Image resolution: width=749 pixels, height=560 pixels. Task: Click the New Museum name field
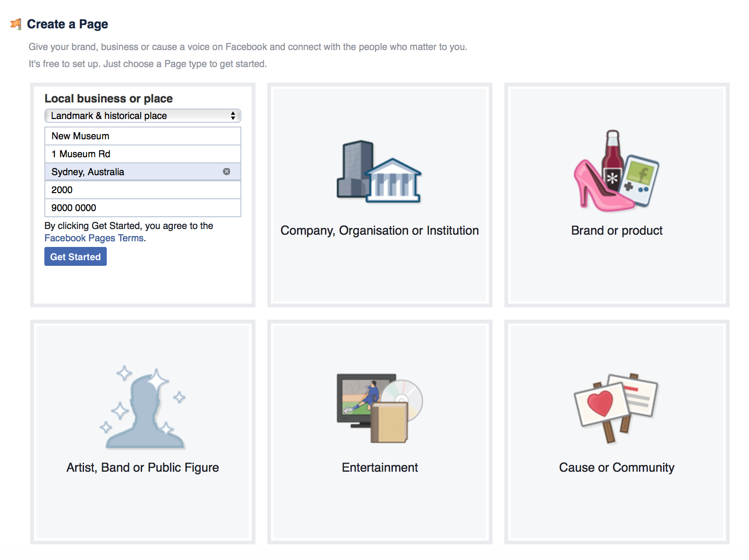143,136
